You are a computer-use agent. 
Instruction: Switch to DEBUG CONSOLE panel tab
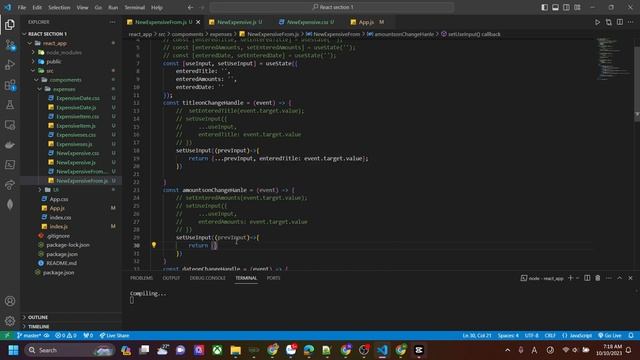[x=207, y=278]
